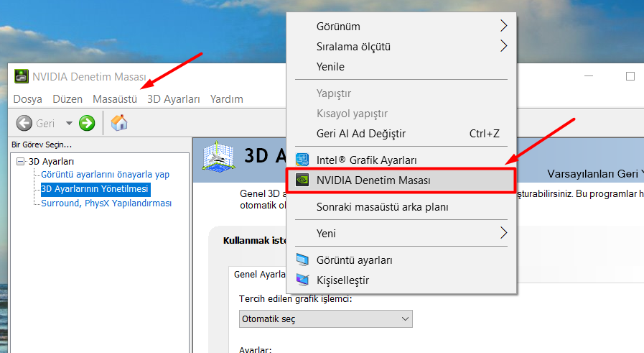Click the 3D settings cube icon in the header
Screen dimensions: 644x353
pos(218,156)
